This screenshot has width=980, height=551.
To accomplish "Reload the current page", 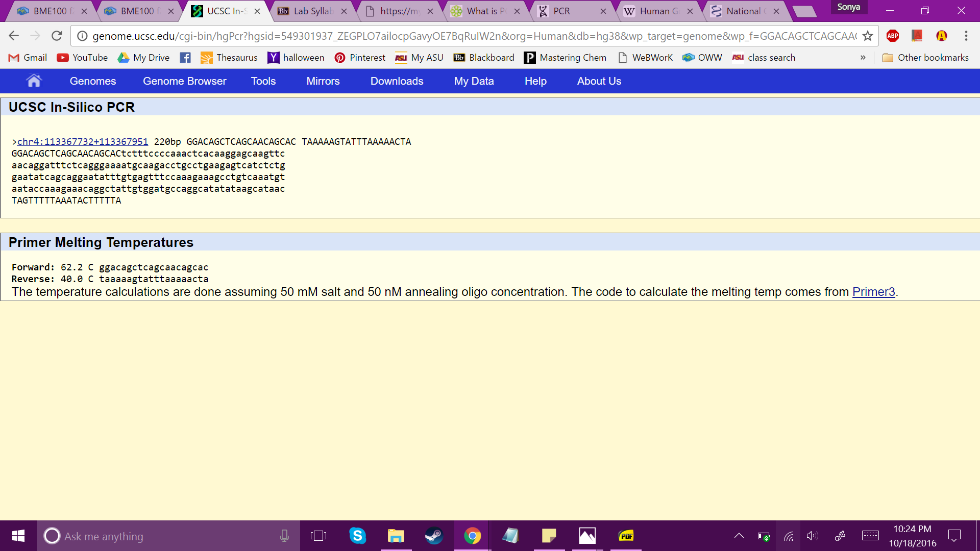I will coord(57,36).
